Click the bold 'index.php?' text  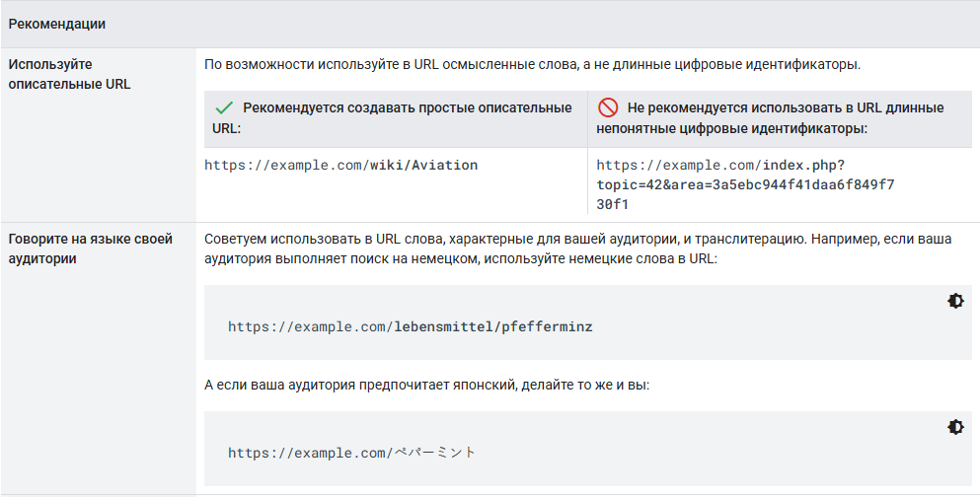click(x=804, y=166)
